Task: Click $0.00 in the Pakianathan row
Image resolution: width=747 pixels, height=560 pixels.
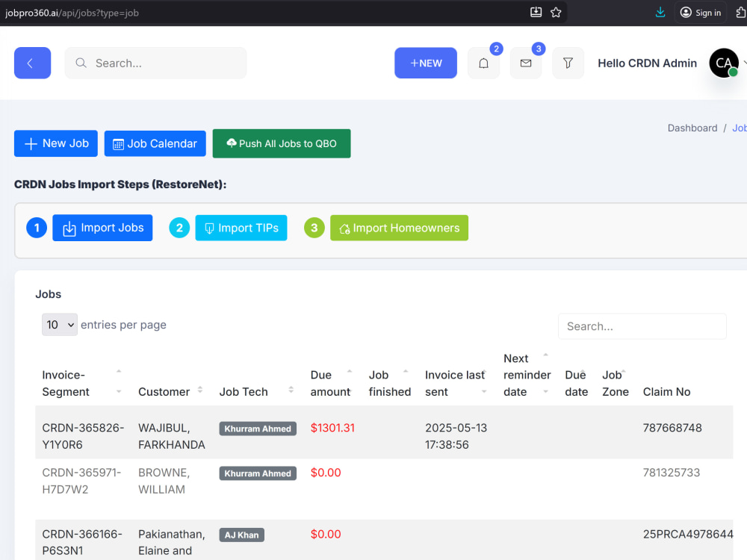Action: coord(326,534)
